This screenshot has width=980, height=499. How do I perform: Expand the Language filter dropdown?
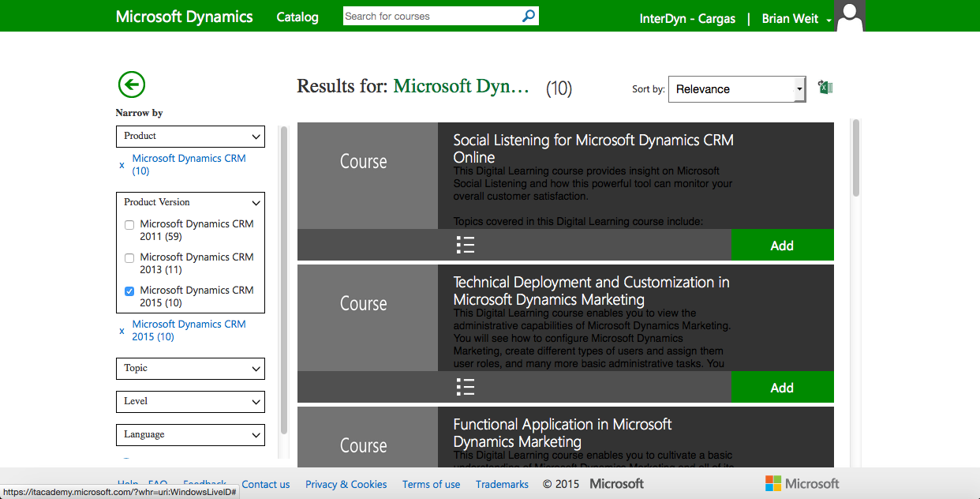click(190, 434)
